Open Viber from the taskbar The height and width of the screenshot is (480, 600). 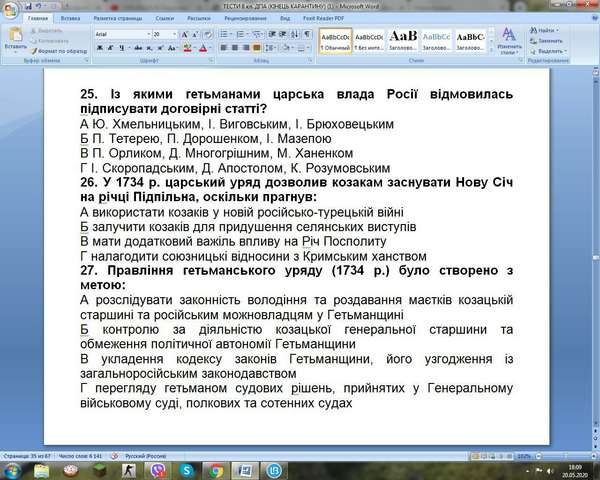click(158, 470)
